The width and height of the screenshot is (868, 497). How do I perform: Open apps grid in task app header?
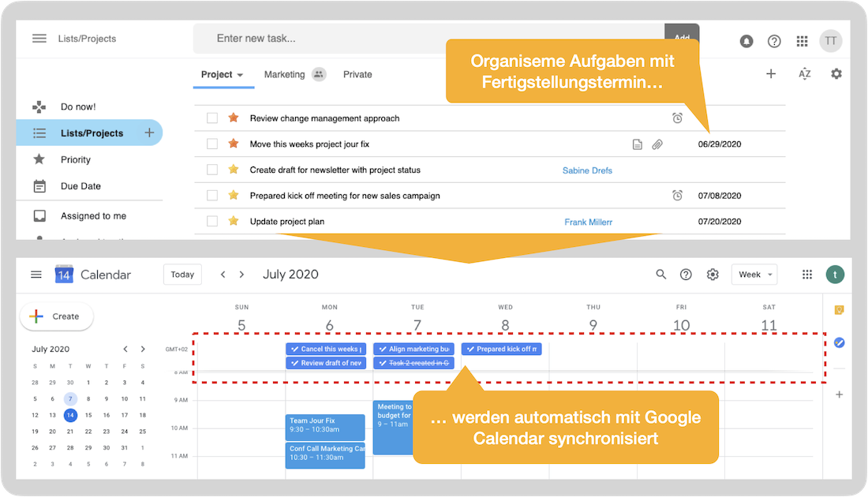(x=802, y=41)
